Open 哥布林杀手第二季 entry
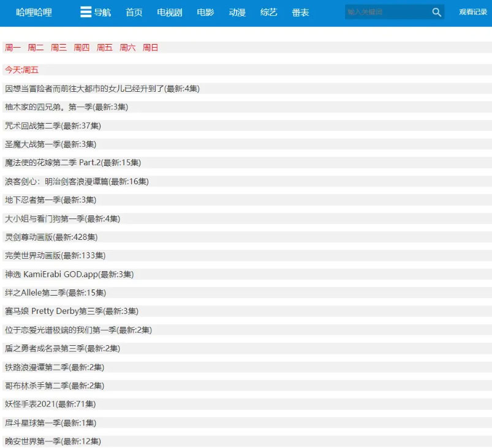This screenshot has width=492, height=448. [x=55, y=386]
